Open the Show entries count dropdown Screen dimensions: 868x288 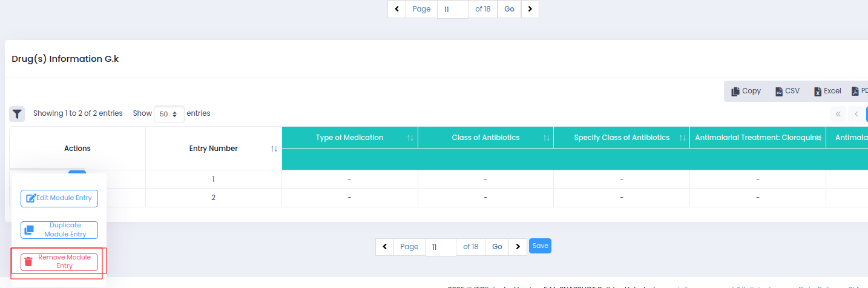[x=169, y=114]
